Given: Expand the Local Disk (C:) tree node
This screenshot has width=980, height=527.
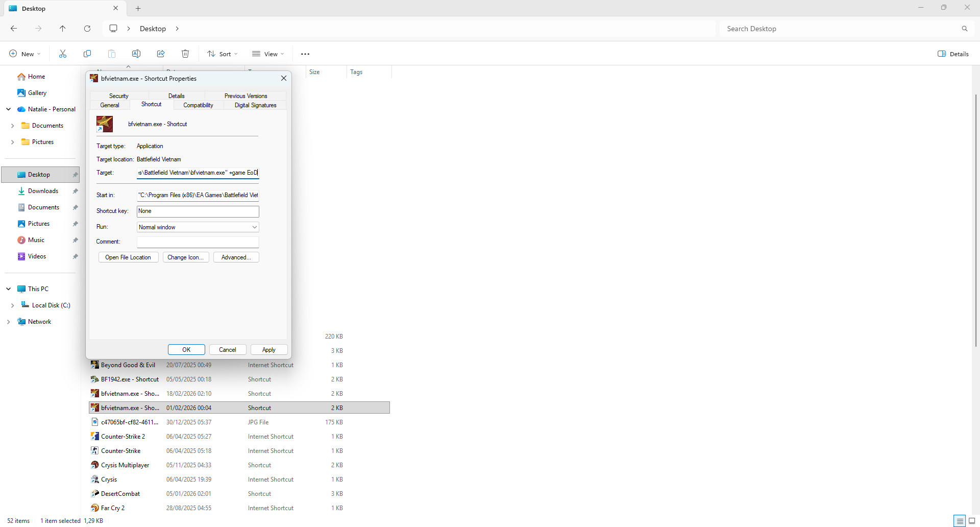Looking at the screenshot, I should click(x=12, y=305).
